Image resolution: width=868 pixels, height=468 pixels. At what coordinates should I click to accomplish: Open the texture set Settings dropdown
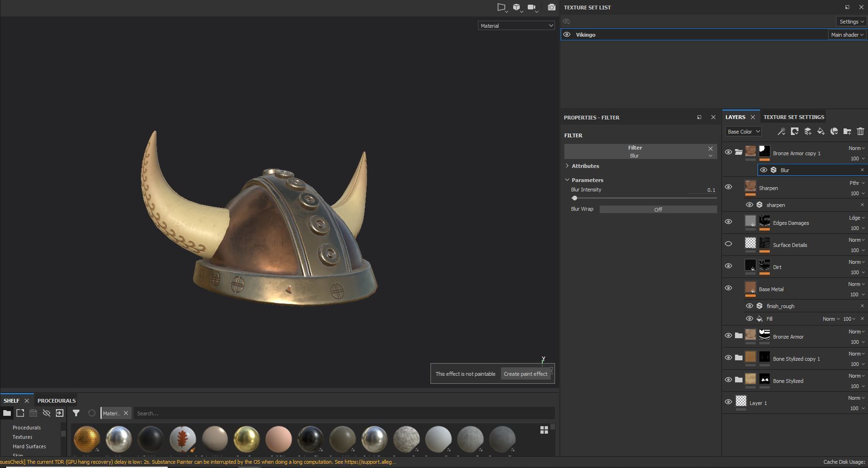pos(852,22)
